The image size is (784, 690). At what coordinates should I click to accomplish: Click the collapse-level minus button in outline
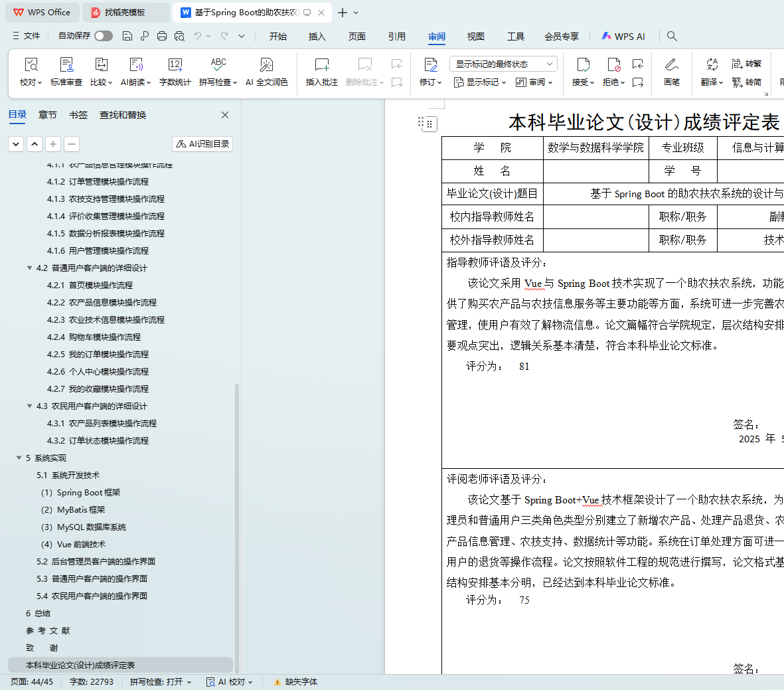[x=72, y=144]
